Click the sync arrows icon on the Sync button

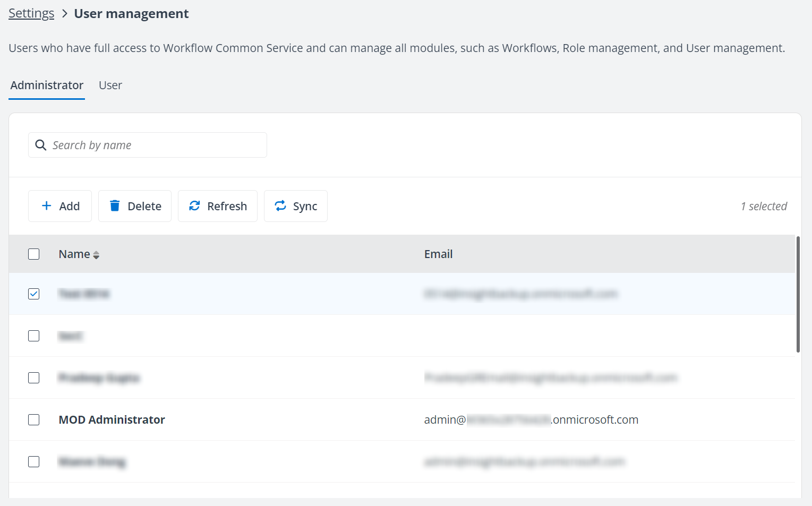click(281, 206)
